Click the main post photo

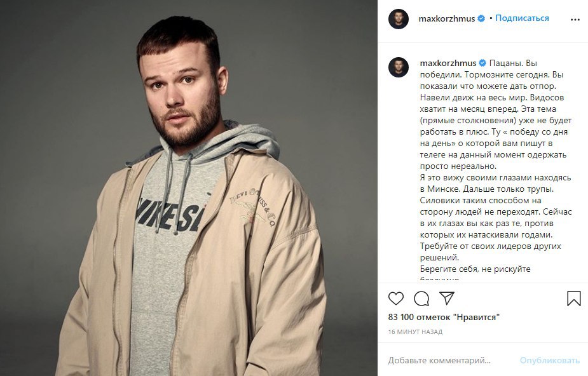coord(189,188)
